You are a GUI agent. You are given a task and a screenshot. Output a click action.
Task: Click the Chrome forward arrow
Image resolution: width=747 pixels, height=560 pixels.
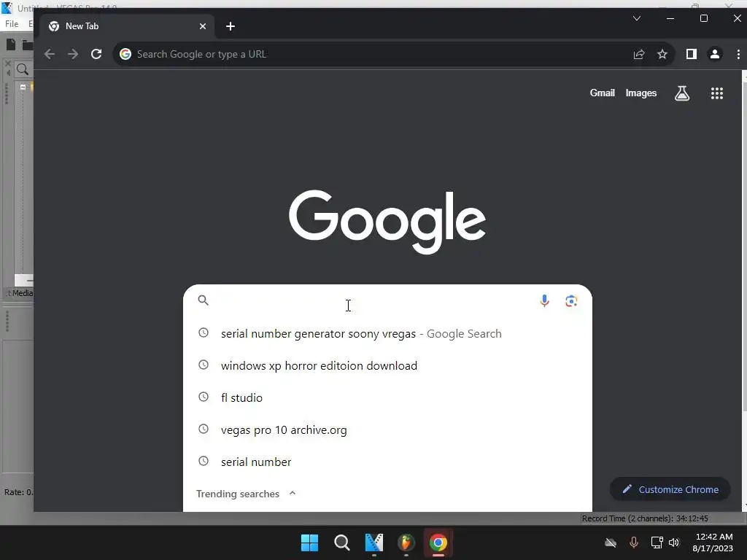point(73,54)
